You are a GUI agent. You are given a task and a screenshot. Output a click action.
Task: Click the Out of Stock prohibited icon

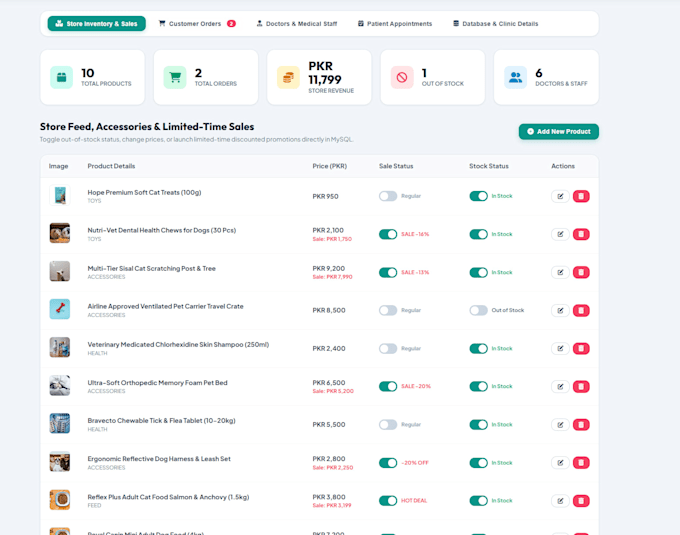click(402, 77)
